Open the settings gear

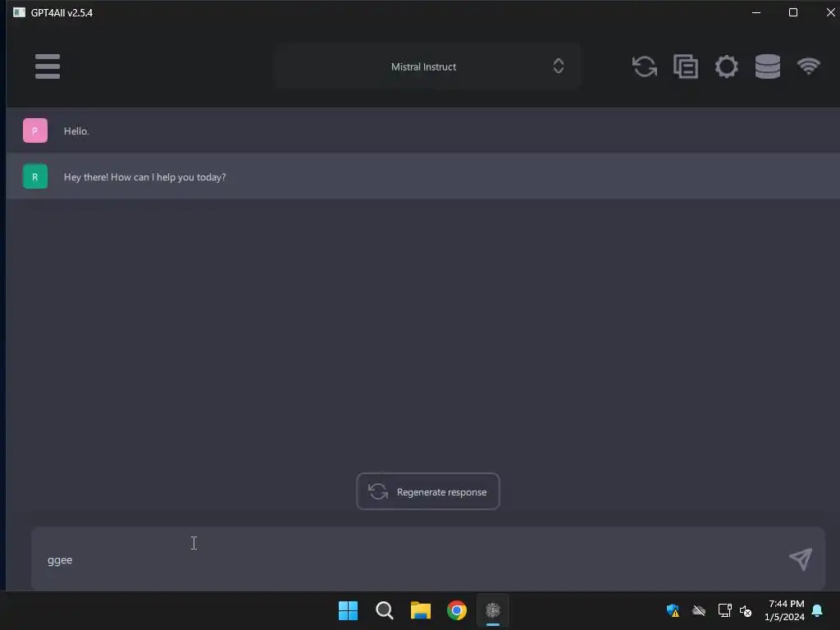pos(727,66)
